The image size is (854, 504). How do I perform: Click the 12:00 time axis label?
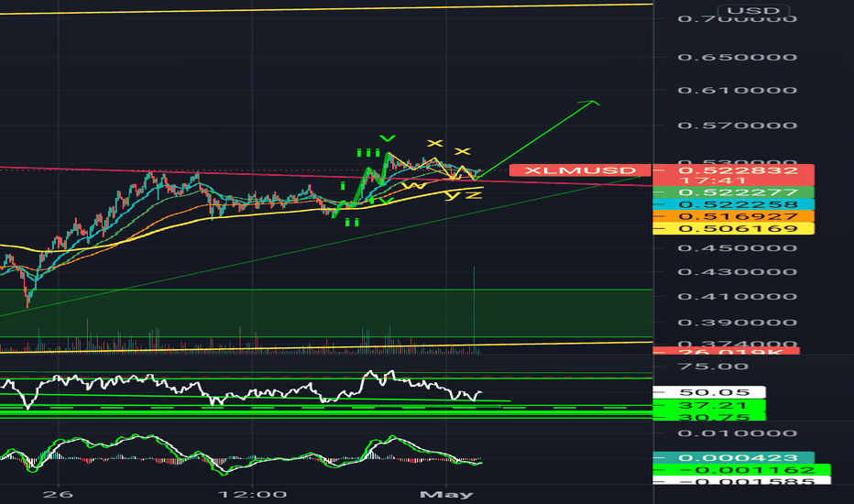pos(252,495)
